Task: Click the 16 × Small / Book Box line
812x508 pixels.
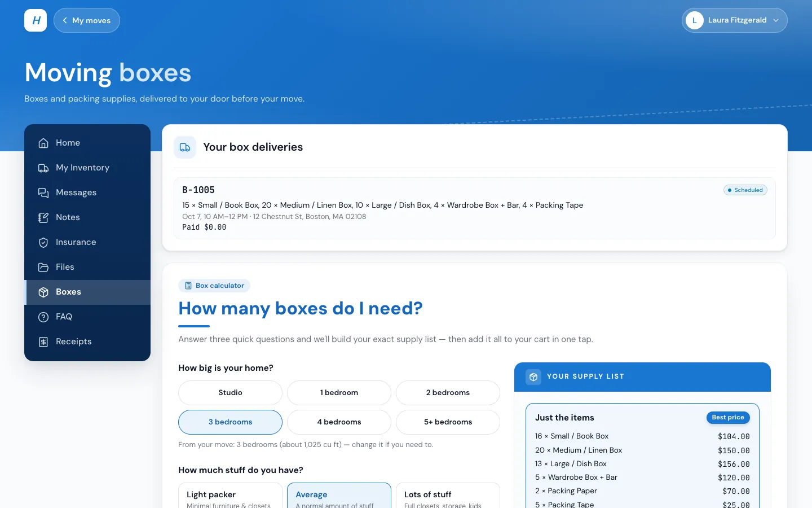Action: tap(642, 436)
